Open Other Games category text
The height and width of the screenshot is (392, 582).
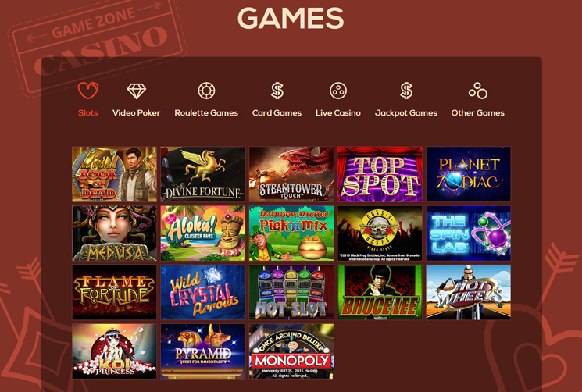(477, 112)
